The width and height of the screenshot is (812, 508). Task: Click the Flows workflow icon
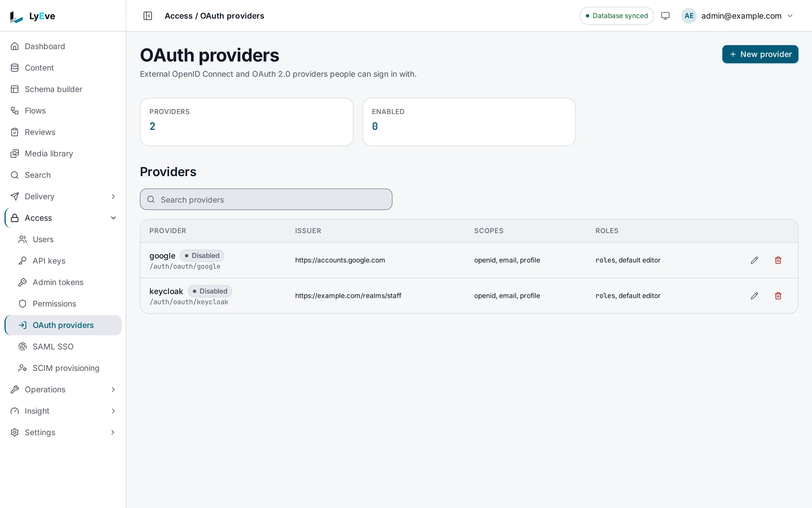(x=15, y=111)
